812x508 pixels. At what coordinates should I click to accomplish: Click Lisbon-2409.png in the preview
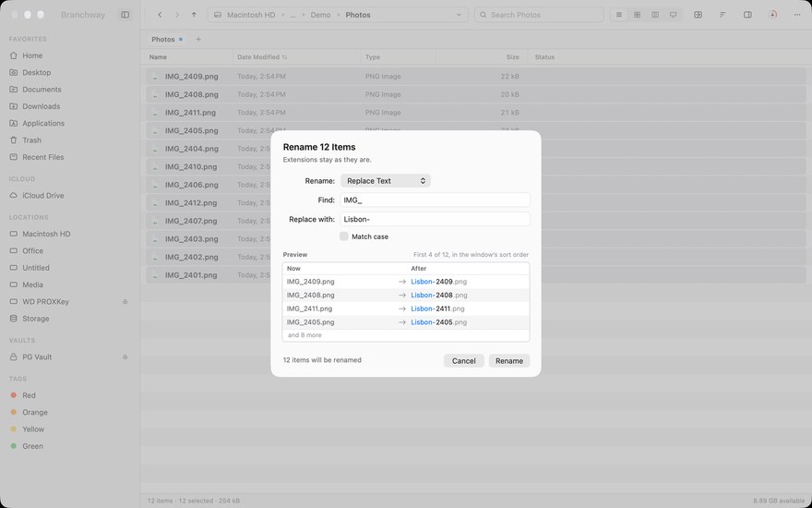tap(438, 282)
